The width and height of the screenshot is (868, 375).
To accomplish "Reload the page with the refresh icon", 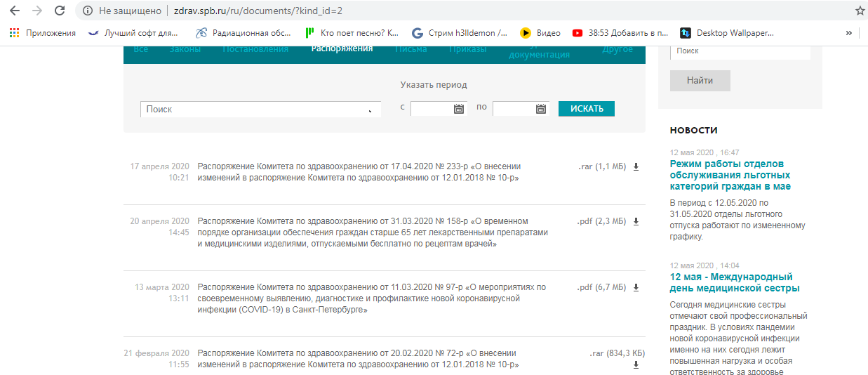I will [60, 11].
